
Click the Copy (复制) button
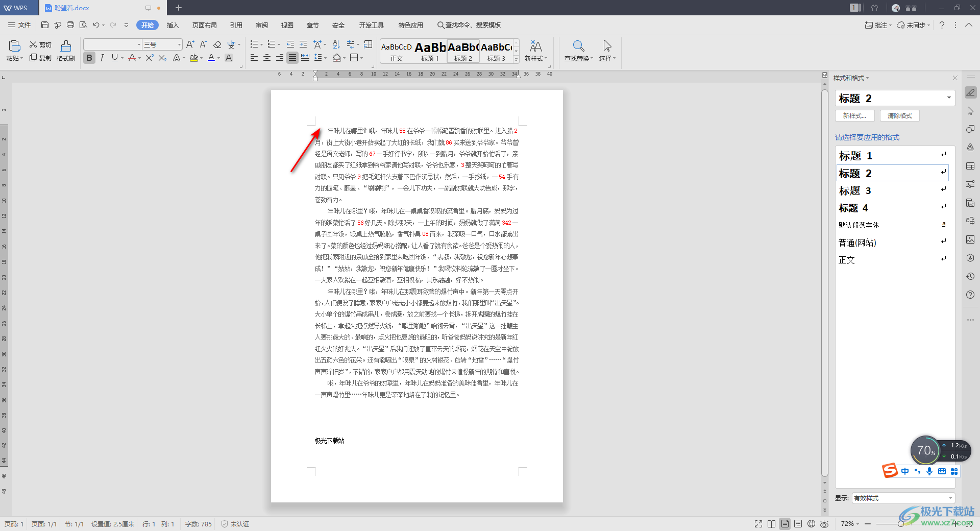point(40,58)
